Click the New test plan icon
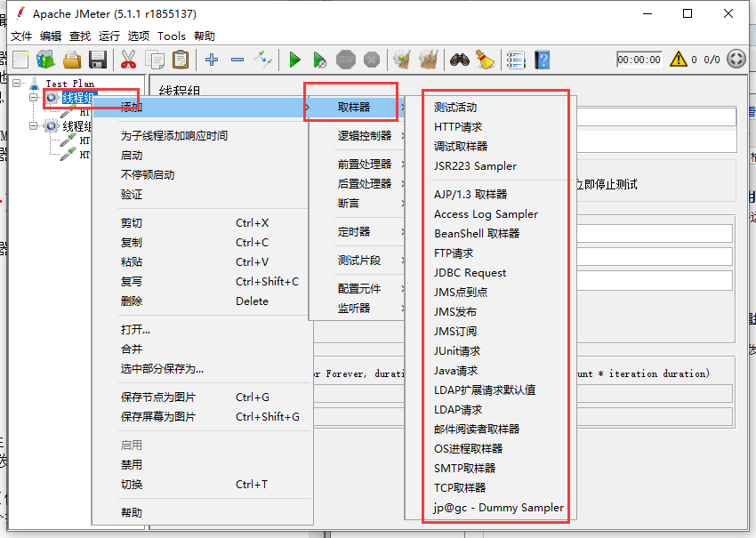Viewport: 756px width, 538px height. pyautogui.click(x=20, y=60)
